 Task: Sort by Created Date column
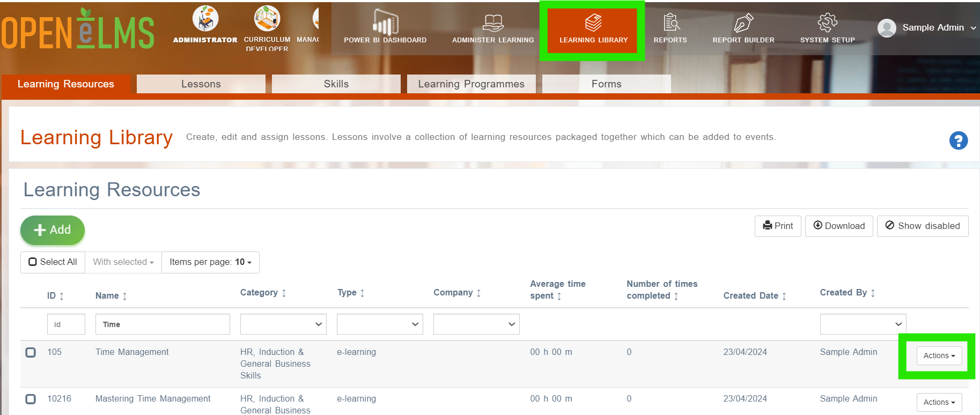(x=755, y=295)
